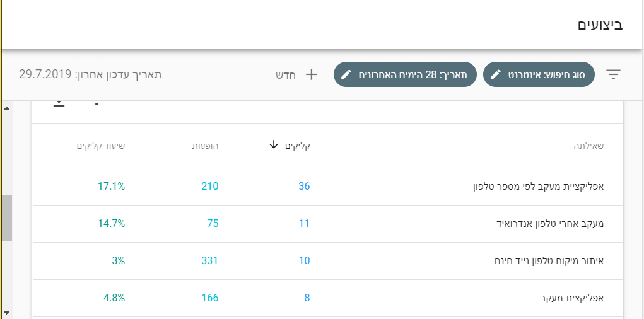Click the descending sort arrow next to קליקים
This screenshot has width=644, height=319.
[274, 144]
